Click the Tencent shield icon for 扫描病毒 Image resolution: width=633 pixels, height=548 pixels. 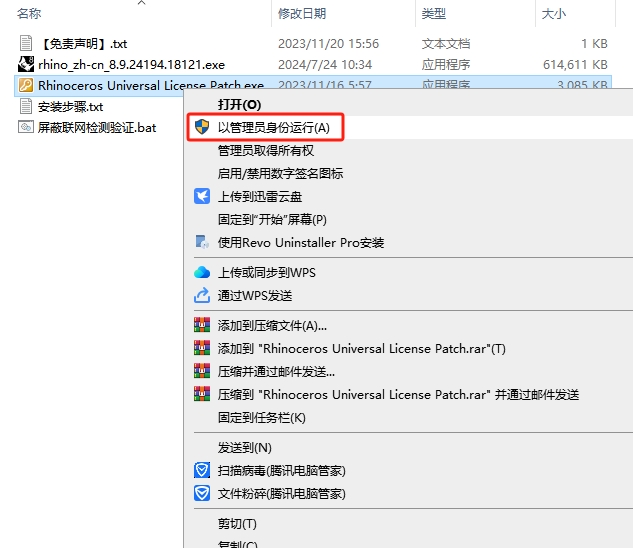tap(202, 470)
